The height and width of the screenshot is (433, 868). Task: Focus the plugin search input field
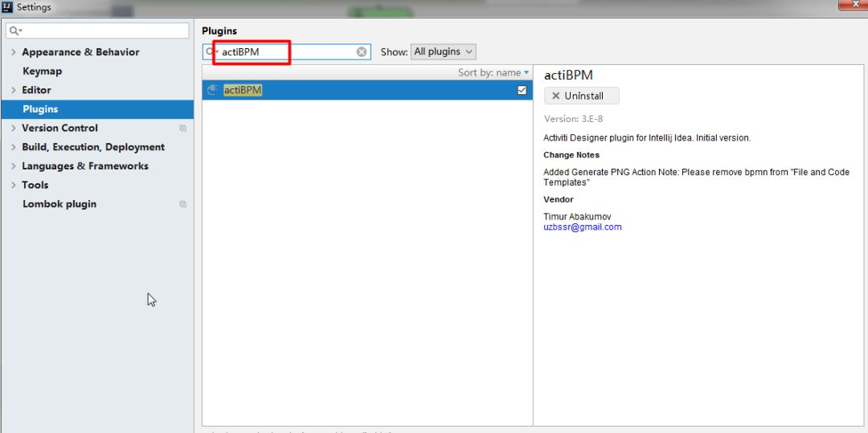pyautogui.click(x=287, y=52)
